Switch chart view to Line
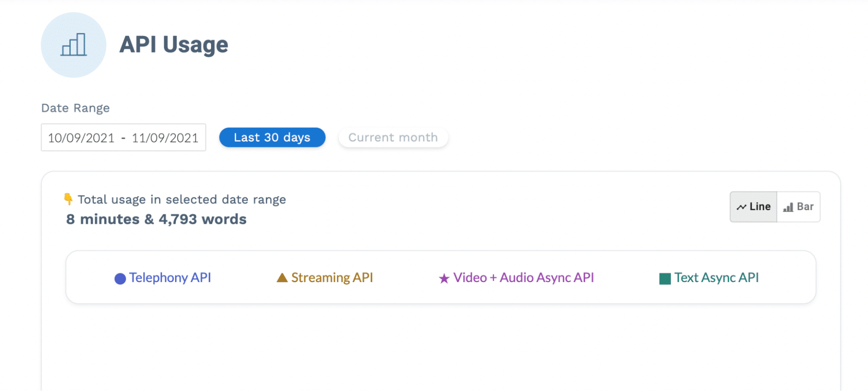The image size is (868, 391). click(x=754, y=207)
